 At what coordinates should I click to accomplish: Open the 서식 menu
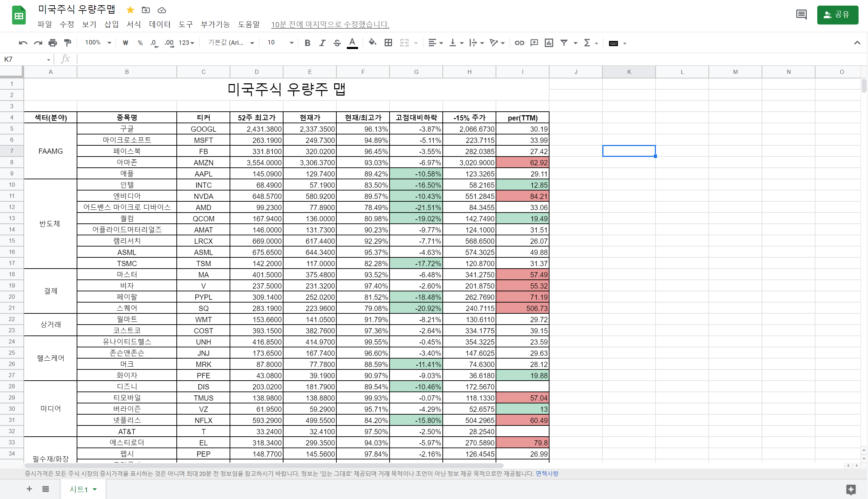tap(134, 24)
